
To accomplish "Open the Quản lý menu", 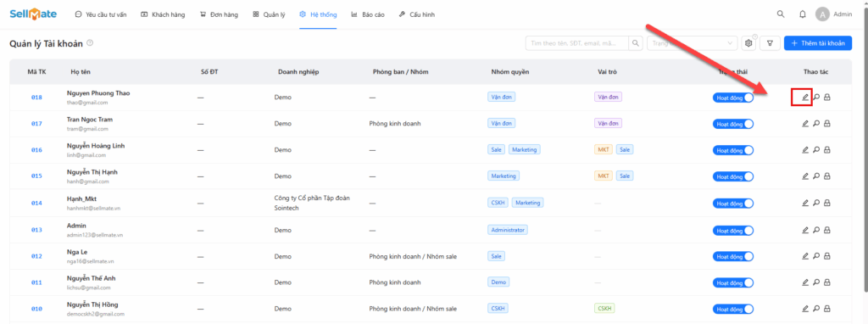I will 269,15.
